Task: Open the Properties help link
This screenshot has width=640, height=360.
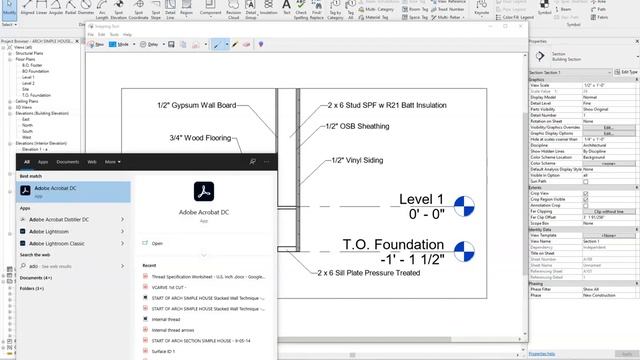Action: click(x=542, y=354)
